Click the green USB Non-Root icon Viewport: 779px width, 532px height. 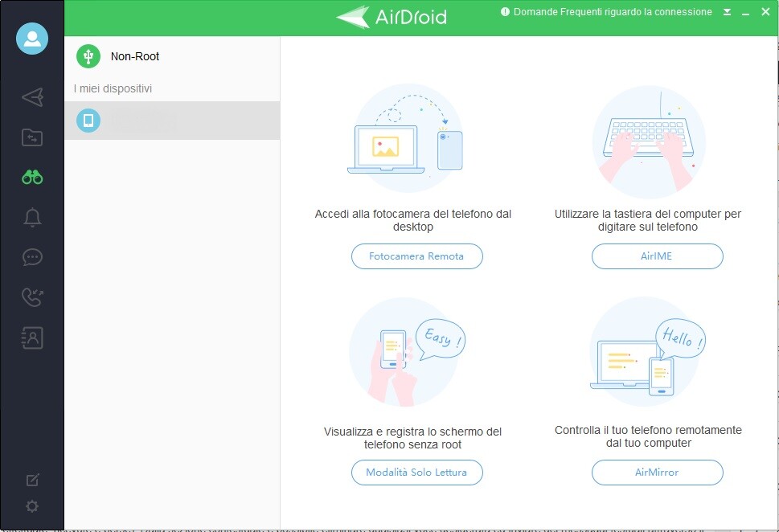click(x=87, y=56)
